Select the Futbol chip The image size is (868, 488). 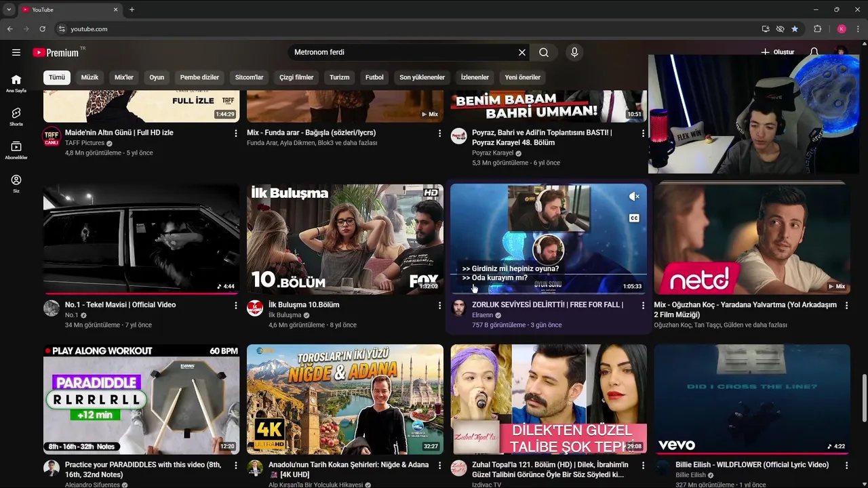(374, 77)
